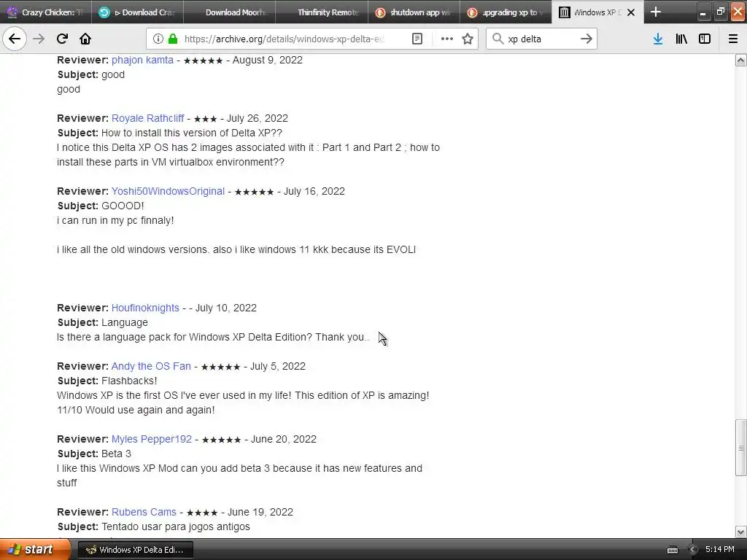Click the 'Beta 3' subject text
The height and width of the screenshot is (560, 747).
(x=116, y=454)
